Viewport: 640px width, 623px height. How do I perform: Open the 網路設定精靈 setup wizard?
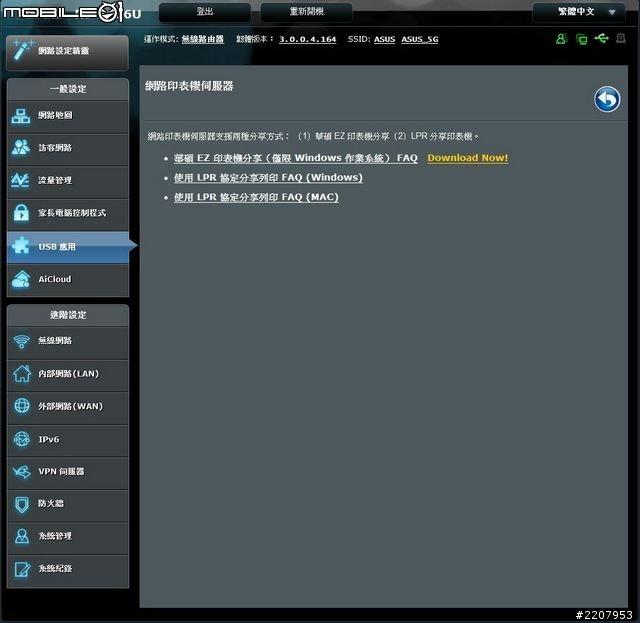click(67, 52)
